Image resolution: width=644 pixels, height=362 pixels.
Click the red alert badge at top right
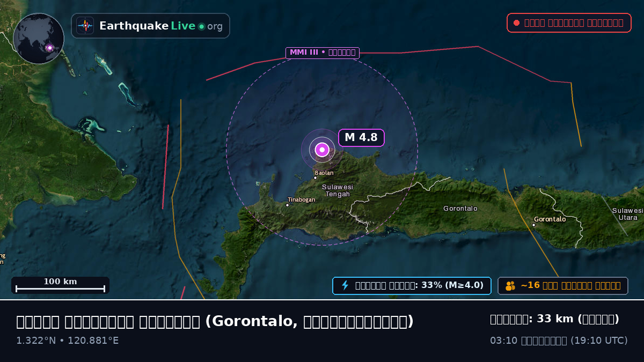pyautogui.click(x=569, y=23)
